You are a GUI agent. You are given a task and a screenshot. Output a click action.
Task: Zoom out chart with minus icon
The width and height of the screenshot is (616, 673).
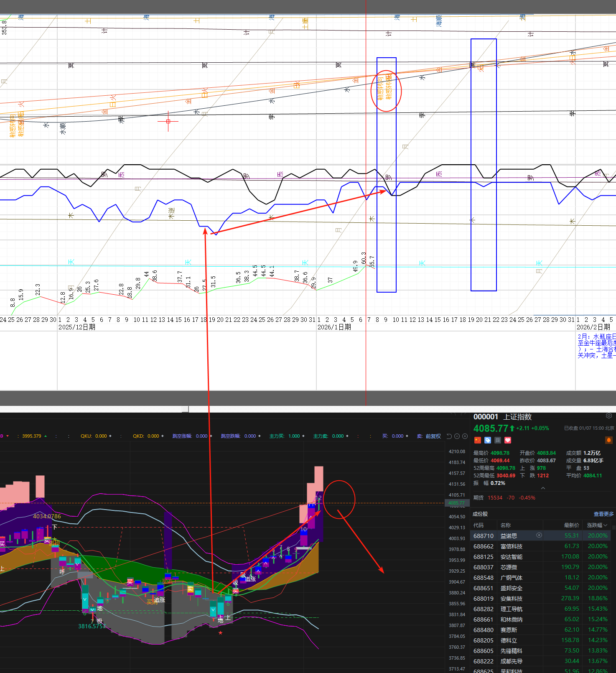click(457, 436)
